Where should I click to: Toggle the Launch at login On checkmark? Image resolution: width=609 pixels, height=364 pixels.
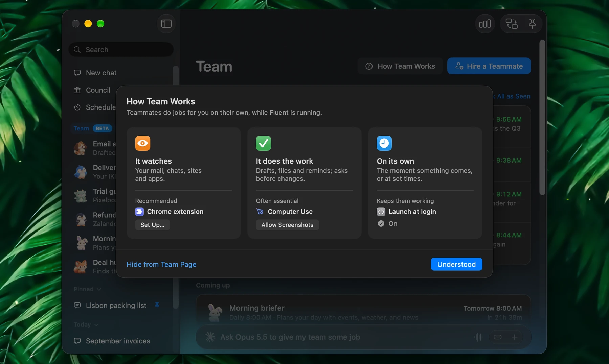(x=381, y=224)
